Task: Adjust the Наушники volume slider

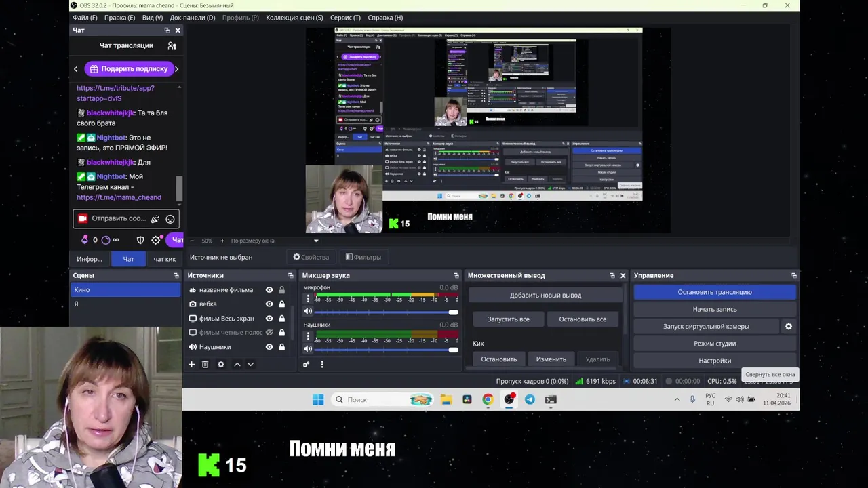Action: tap(386, 349)
